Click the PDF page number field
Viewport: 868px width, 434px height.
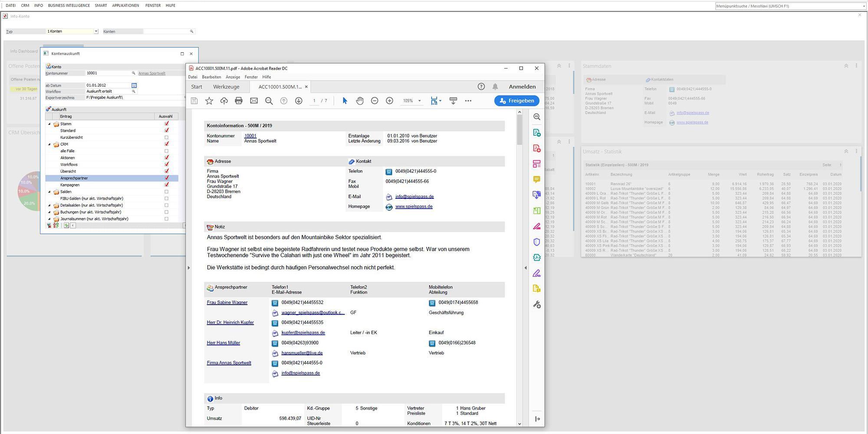pos(314,101)
